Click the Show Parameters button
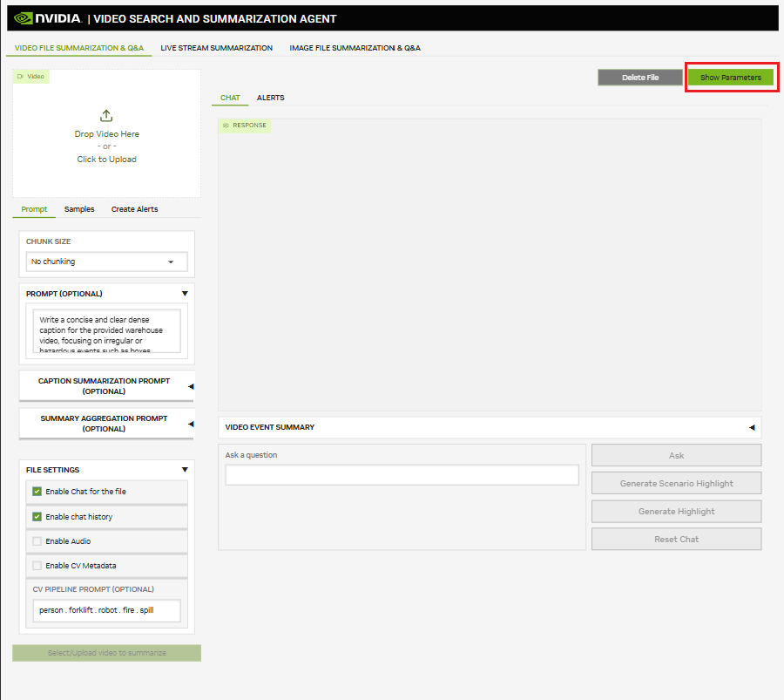Viewport: 784px width, 700px height. click(x=732, y=77)
